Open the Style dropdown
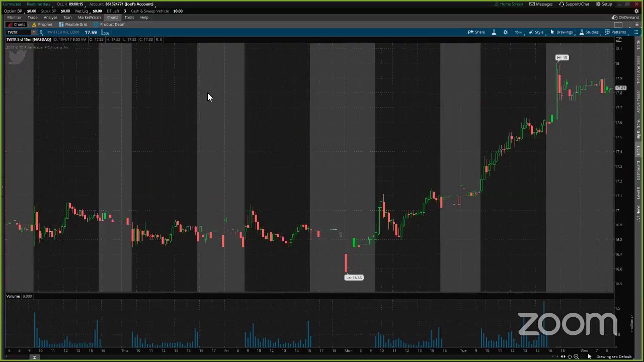 pyautogui.click(x=536, y=32)
